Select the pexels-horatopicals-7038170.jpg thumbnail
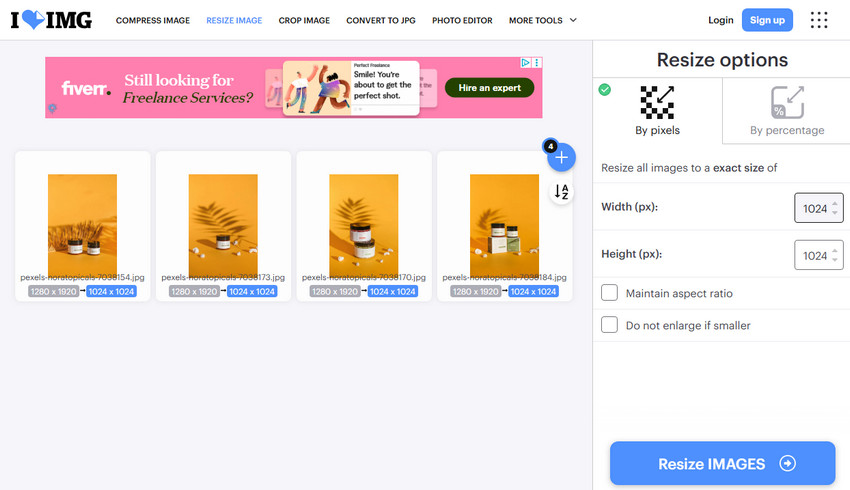The width and height of the screenshot is (850, 490). [364, 226]
